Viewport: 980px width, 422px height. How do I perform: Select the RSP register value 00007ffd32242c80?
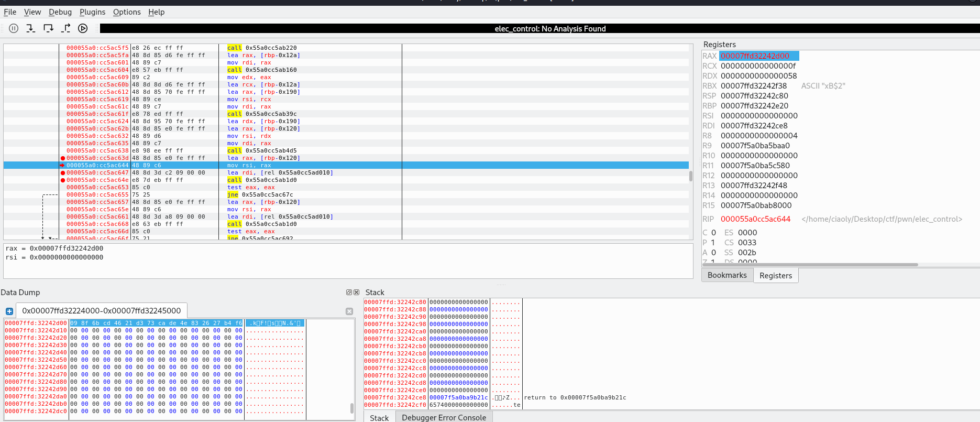pyautogui.click(x=754, y=95)
